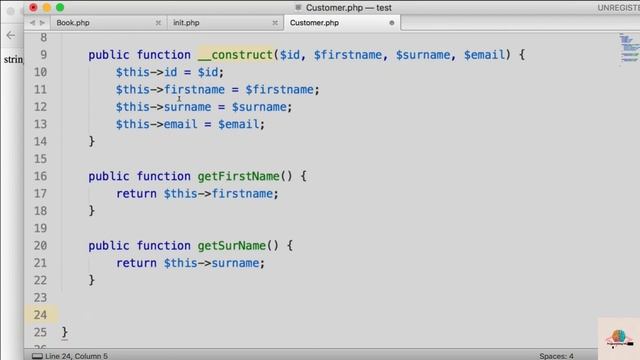Click the getSurName method name
640x360 pixels.
coord(231,246)
